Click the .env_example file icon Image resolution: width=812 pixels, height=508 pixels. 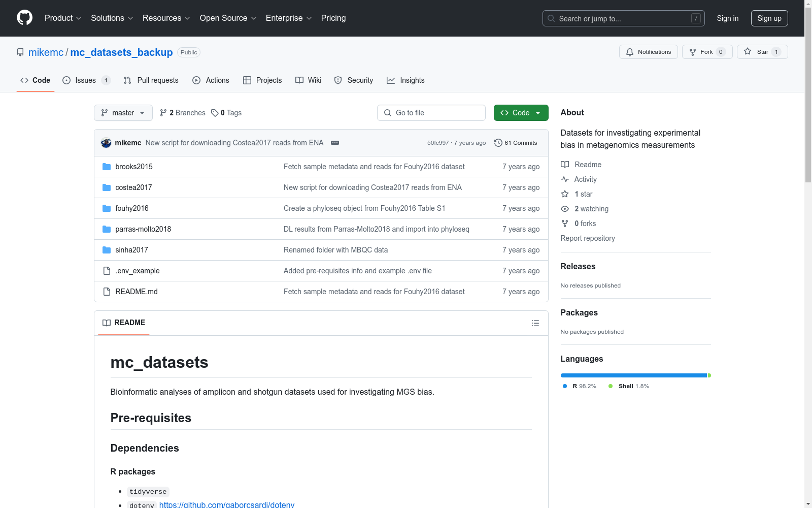107,271
